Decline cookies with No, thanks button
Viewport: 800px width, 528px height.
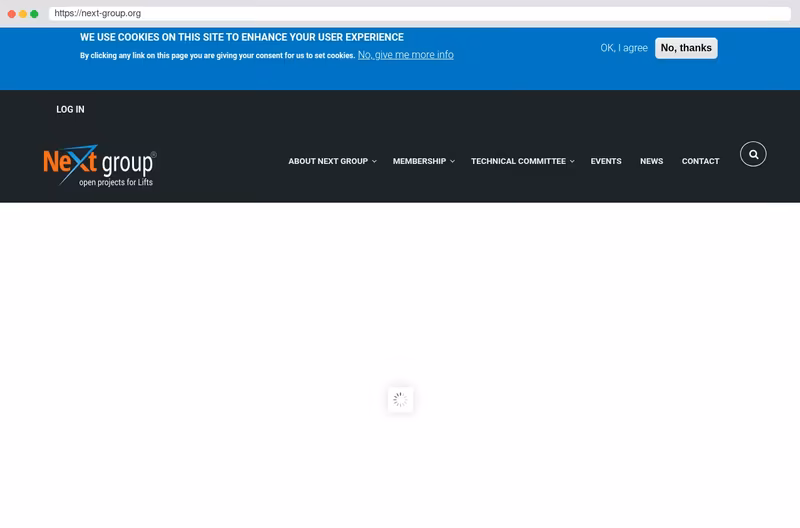[x=686, y=48]
